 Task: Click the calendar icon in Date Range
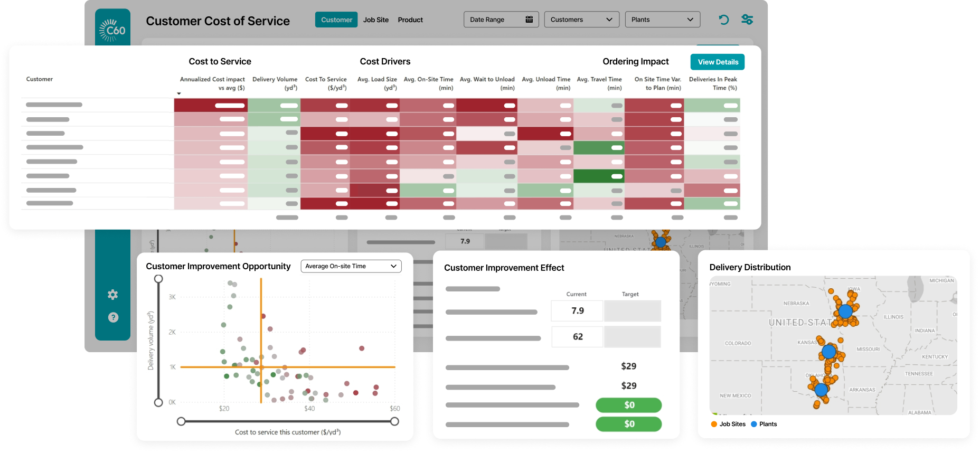click(x=529, y=20)
